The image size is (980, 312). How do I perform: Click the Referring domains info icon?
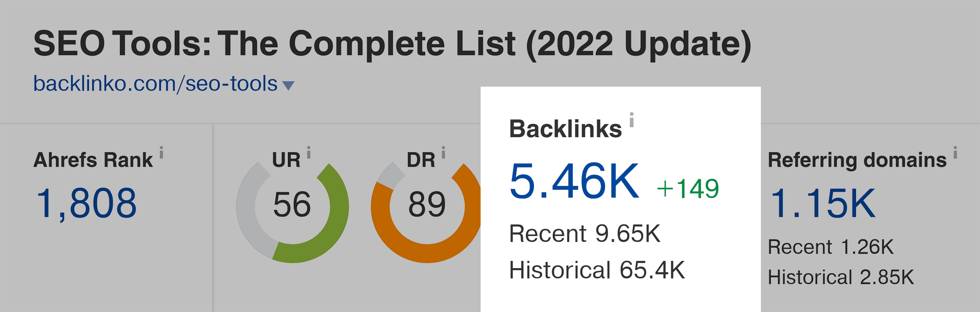point(955,152)
